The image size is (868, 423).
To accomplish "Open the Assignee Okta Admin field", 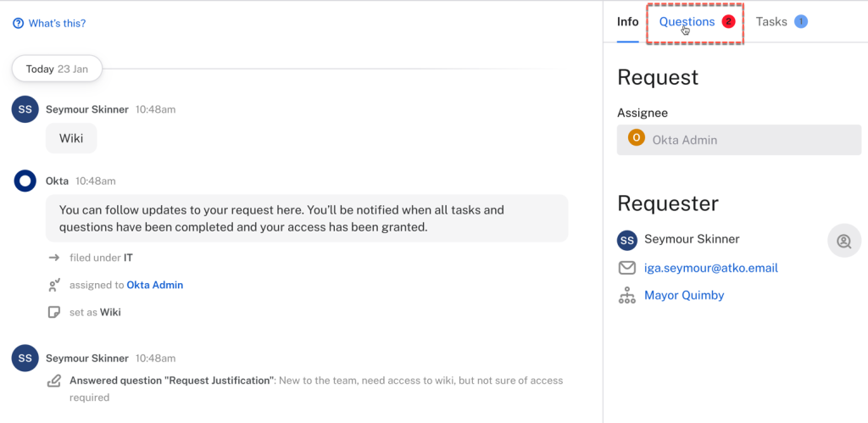I will click(x=738, y=139).
